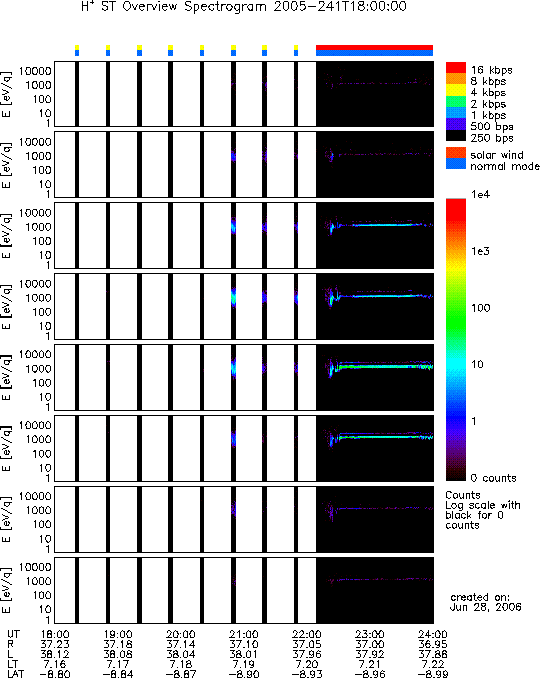Click the 'R' row label
540x678 pixels.
coord(11,644)
